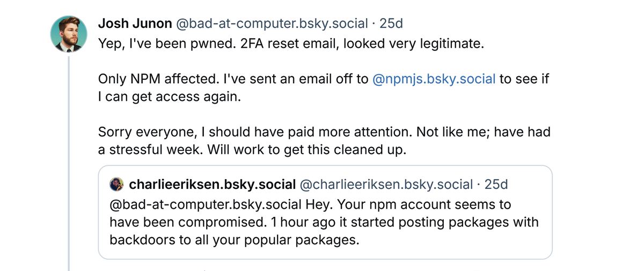Click the vertical thread line below the avatar

click(x=69, y=161)
